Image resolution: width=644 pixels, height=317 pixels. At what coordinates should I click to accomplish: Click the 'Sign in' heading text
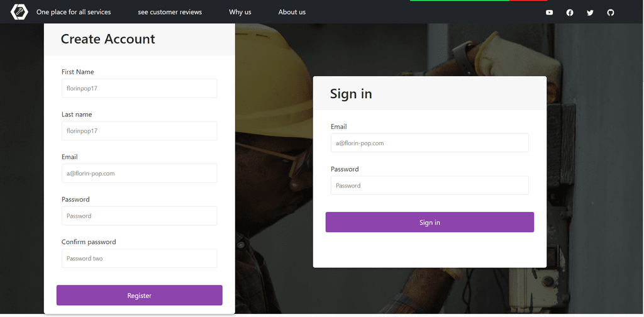(x=351, y=94)
